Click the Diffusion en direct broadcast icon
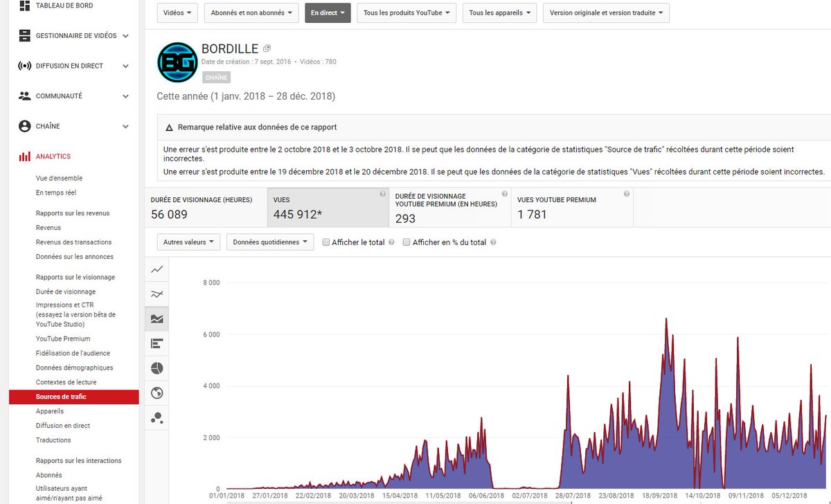This screenshot has height=504, width=831. pyautogui.click(x=25, y=66)
